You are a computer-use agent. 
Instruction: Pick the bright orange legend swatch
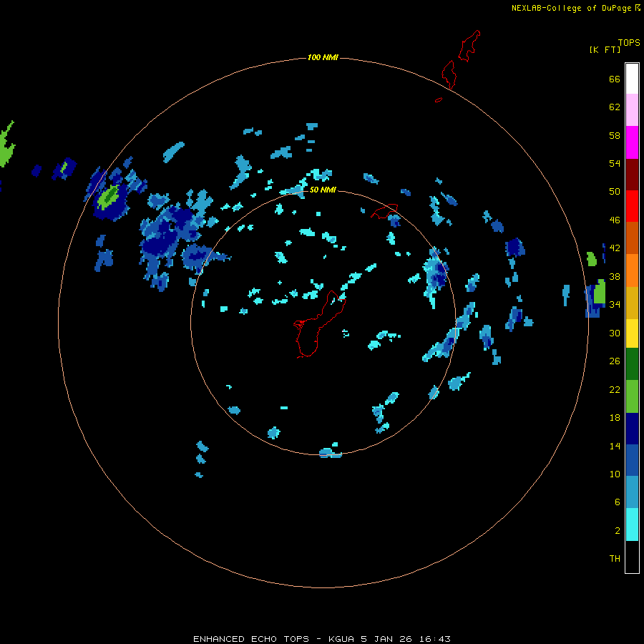coord(632,270)
